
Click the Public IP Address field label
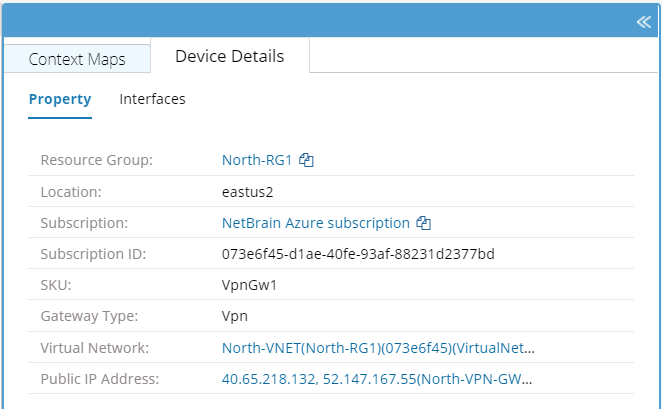[98, 380]
